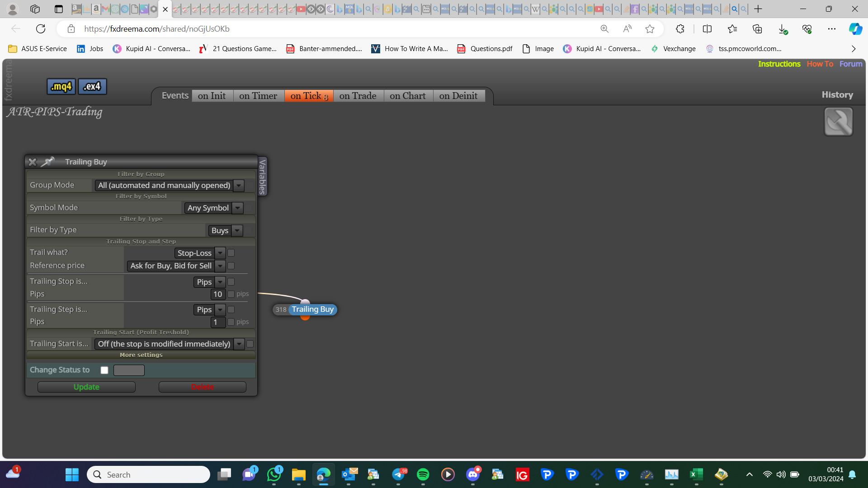Screen dimensions: 868x488
Task: Open browser Settings and more menu
Action: coord(832,29)
